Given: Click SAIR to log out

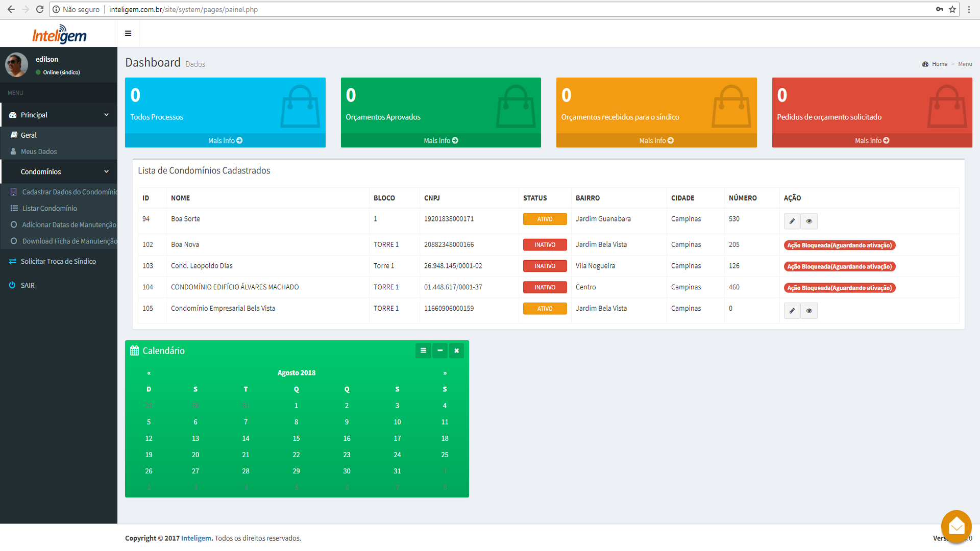Looking at the screenshot, I should 28,285.
